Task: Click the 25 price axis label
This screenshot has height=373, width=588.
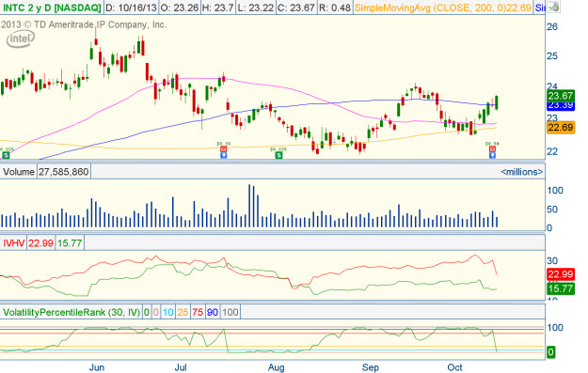Action: 552,56
